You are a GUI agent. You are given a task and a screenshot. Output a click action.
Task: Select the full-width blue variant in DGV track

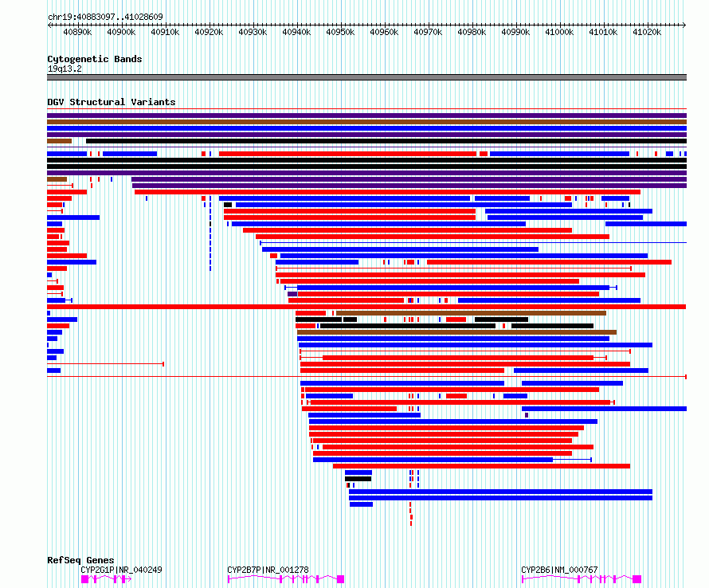pos(366,128)
